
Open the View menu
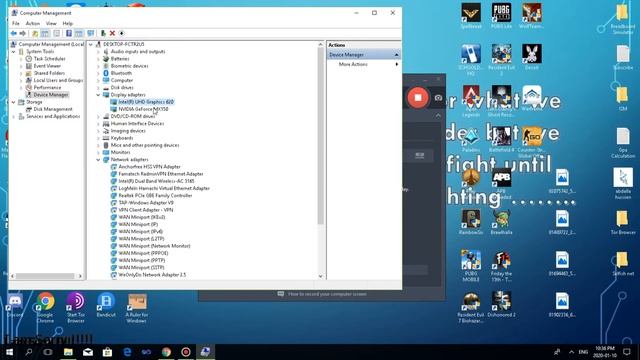51,23
